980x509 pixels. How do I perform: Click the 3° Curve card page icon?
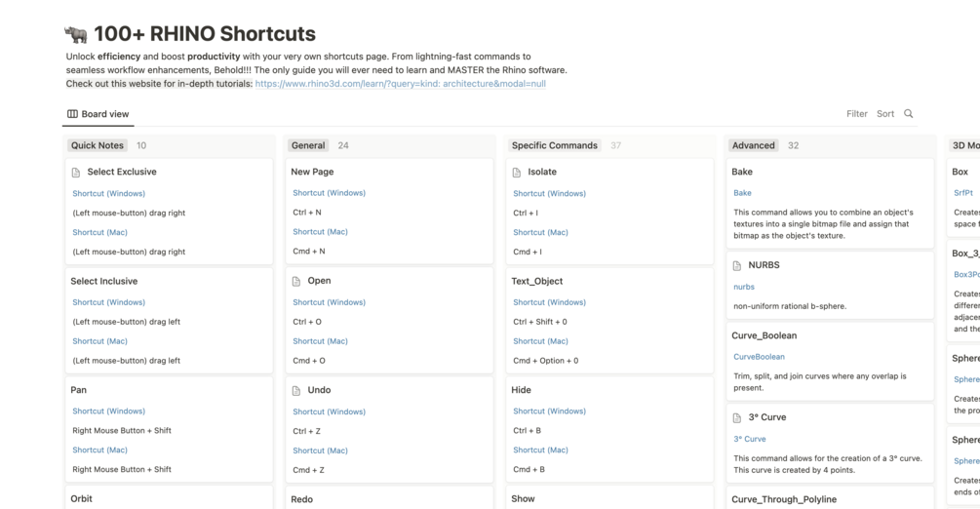(x=737, y=417)
